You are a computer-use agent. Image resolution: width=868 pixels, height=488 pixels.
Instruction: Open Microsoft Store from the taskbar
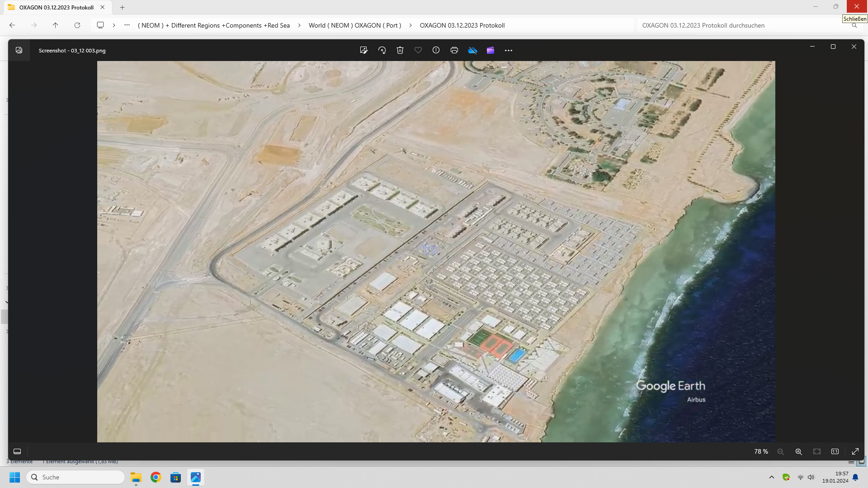pyautogui.click(x=176, y=477)
